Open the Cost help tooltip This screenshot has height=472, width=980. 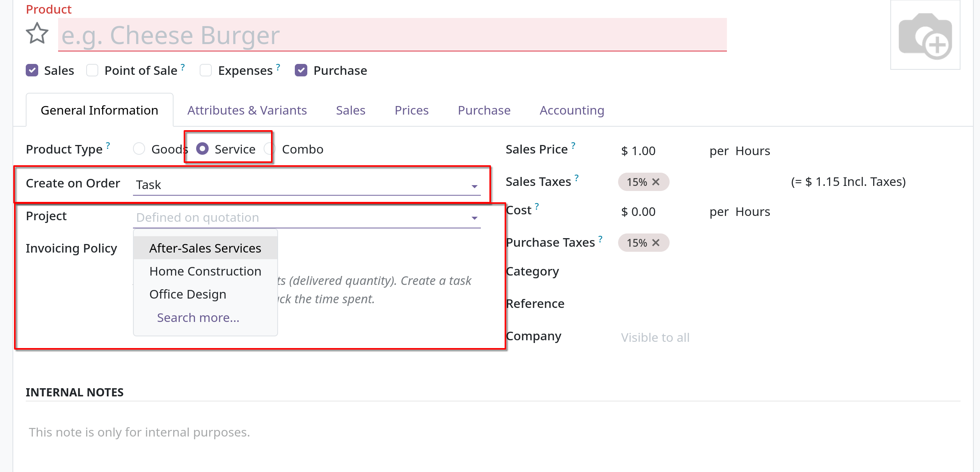[x=537, y=206]
